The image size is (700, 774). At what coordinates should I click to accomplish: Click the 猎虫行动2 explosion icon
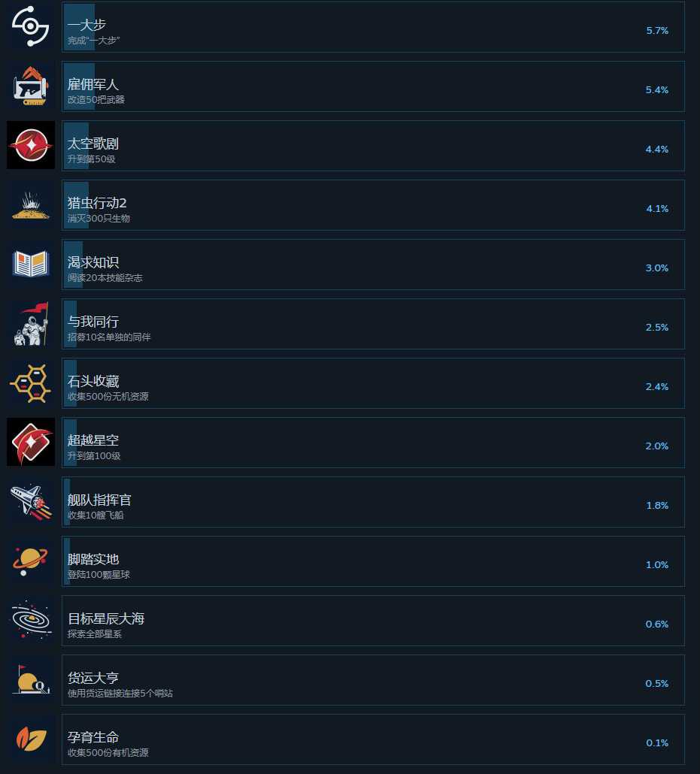31,205
